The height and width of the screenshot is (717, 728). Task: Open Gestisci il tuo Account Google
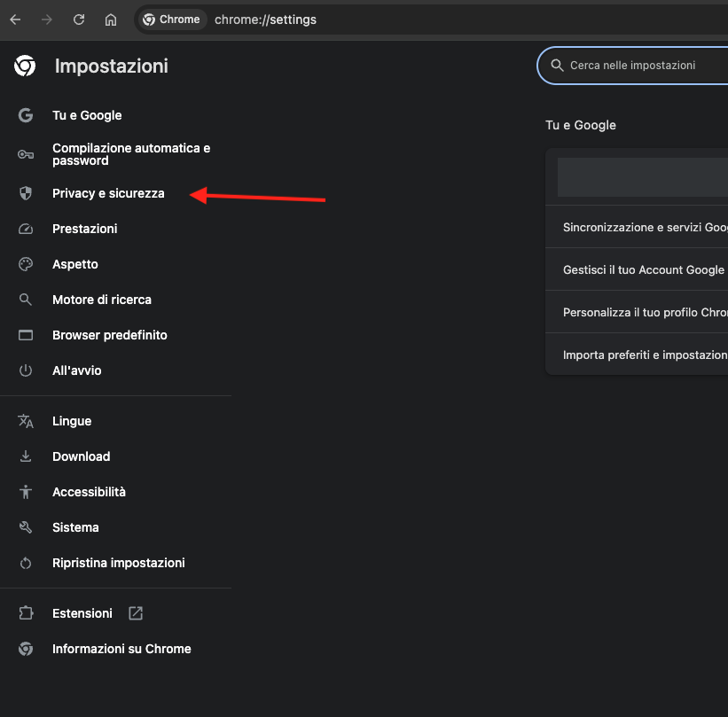pos(637,269)
